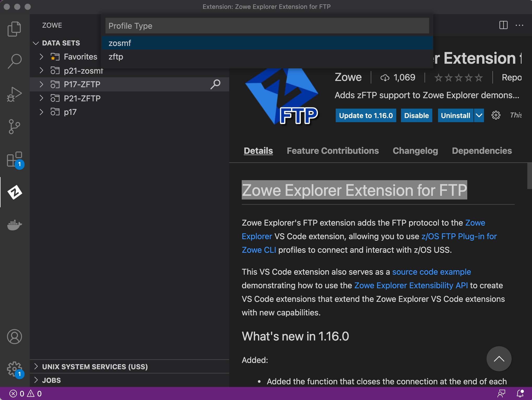The width and height of the screenshot is (532, 400).
Task: Click the download count cloud icon
Action: (x=385, y=78)
